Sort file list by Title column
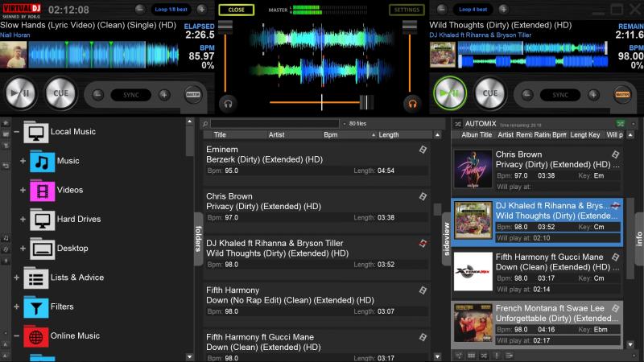Image resolution: width=644 pixels, height=362 pixels. pyautogui.click(x=220, y=134)
